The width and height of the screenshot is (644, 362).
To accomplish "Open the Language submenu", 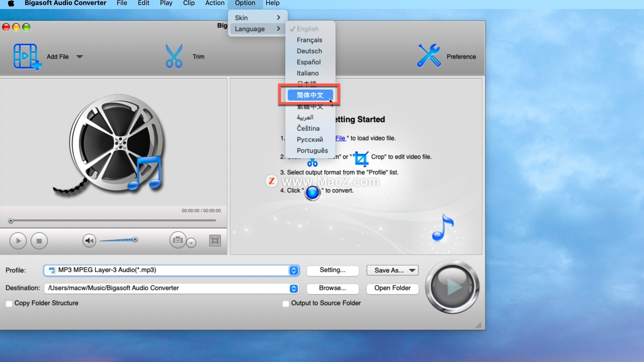I will 258,29.
